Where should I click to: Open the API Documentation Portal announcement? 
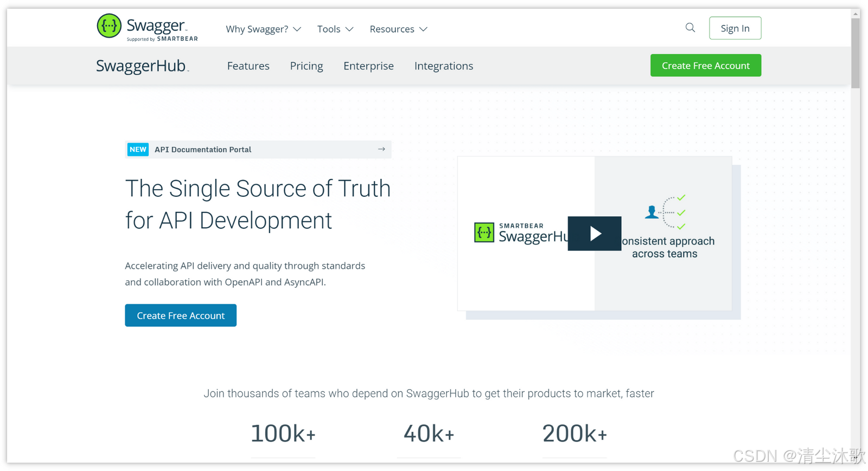(x=258, y=150)
